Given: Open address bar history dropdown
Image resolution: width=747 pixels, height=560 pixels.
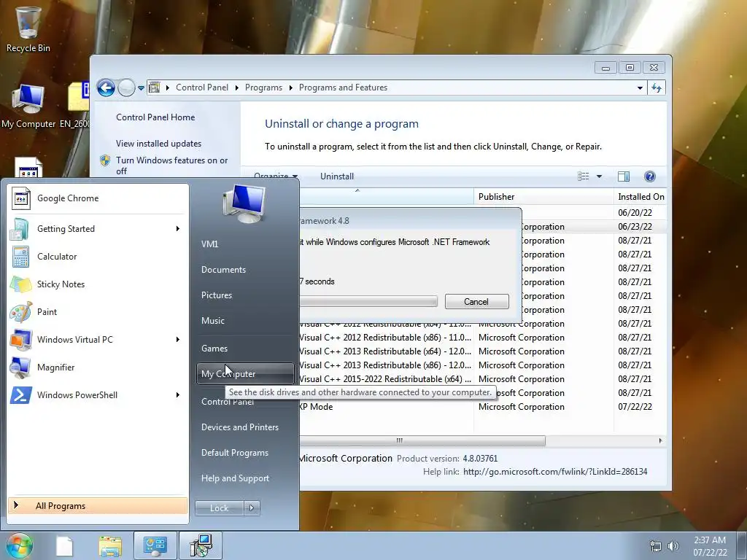Looking at the screenshot, I should tap(640, 87).
